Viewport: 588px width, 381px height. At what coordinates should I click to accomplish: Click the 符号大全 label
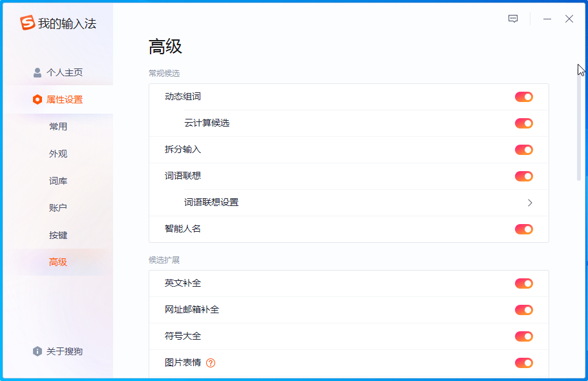183,336
